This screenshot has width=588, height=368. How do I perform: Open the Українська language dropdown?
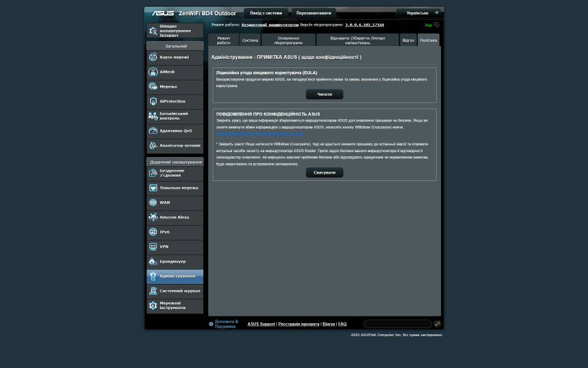click(419, 13)
